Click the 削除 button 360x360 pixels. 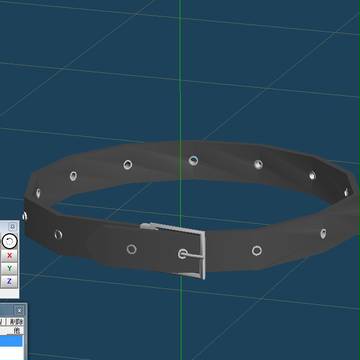click(x=16, y=322)
